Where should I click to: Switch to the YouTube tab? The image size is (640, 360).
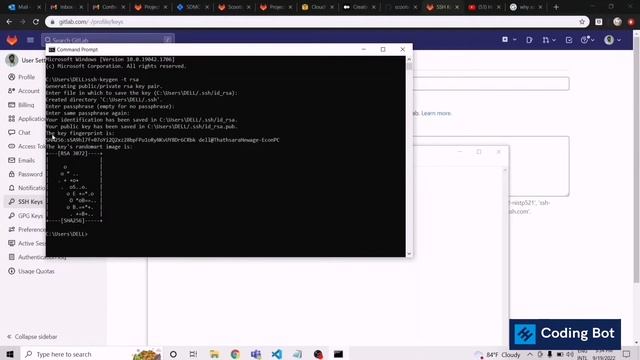click(484, 7)
